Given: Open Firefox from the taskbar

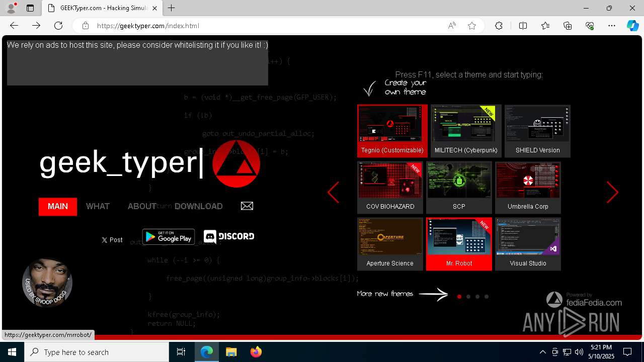Looking at the screenshot, I should [x=256, y=352].
